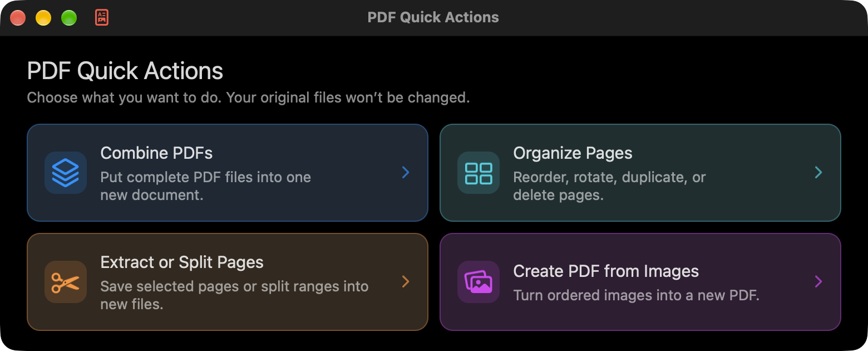Click "Turn ordered images into a new PDF."
This screenshot has height=351, width=868.
636,295
